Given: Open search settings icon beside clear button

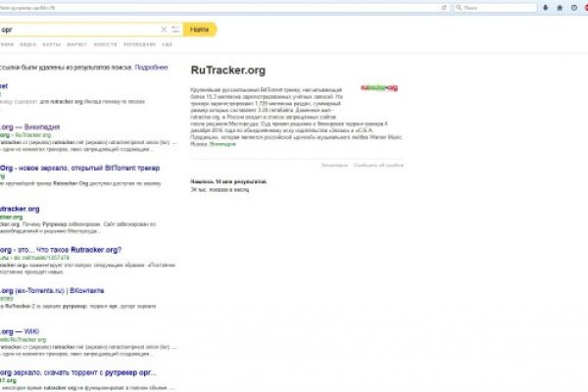Looking at the screenshot, I should [173, 29].
